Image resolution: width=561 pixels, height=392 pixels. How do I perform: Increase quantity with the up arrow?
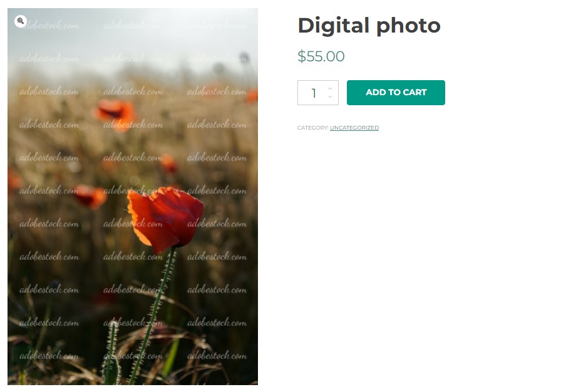click(330, 88)
